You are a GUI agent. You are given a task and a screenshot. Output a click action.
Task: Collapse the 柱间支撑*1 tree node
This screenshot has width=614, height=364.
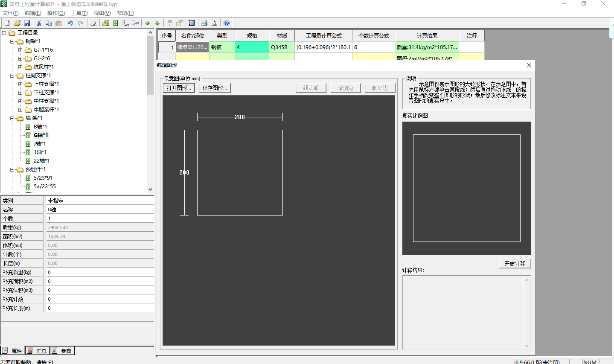click(x=12, y=76)
